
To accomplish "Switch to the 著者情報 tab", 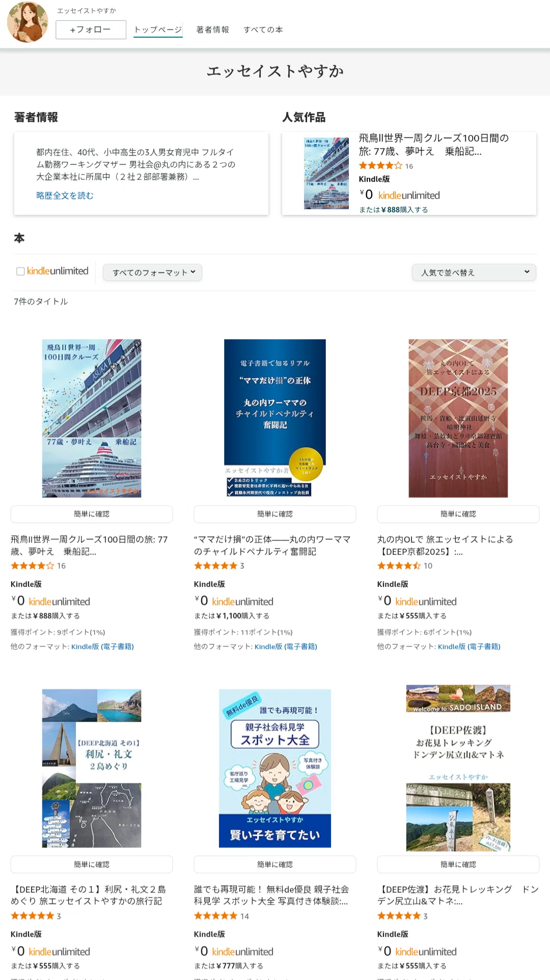I will [x=213, y=30].
